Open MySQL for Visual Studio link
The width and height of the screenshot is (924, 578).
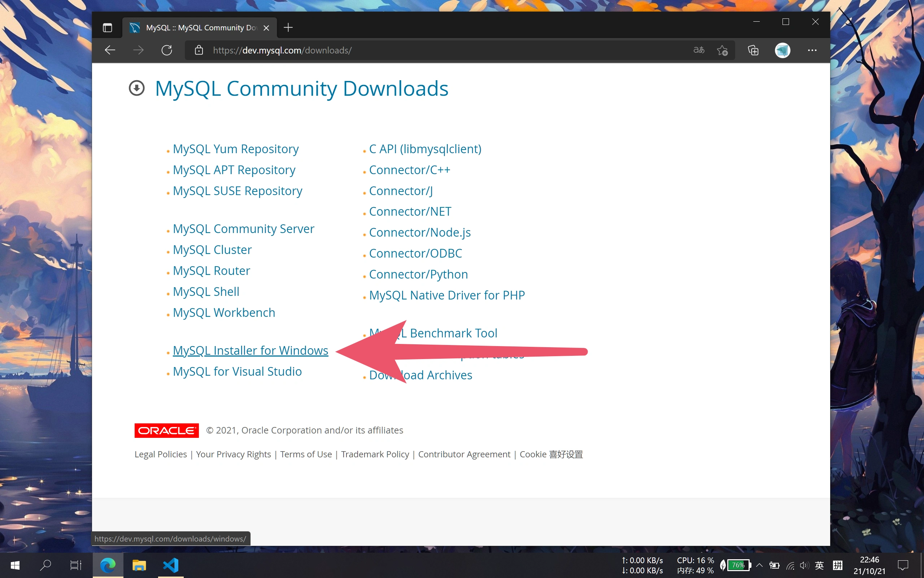point(237,372)
